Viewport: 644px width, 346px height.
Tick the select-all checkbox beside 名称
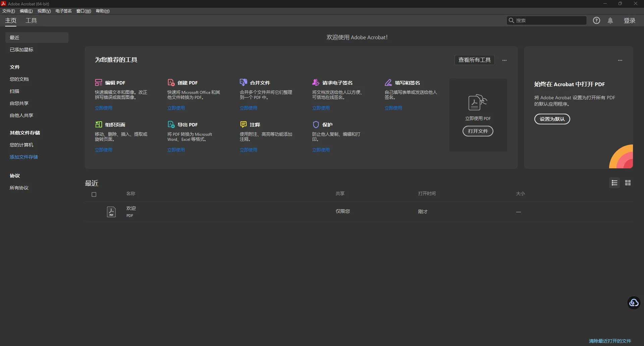pos(94,194)
